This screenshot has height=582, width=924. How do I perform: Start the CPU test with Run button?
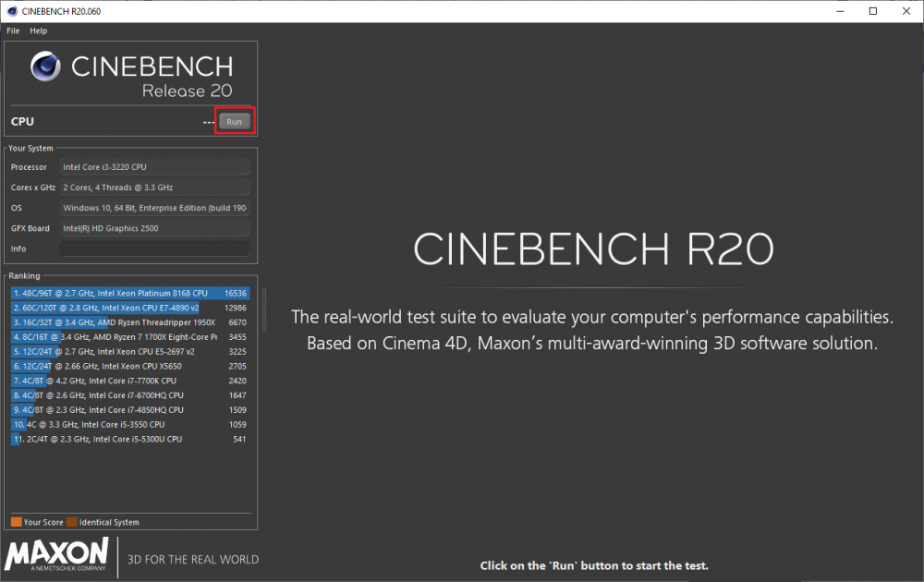coord(235,121)
